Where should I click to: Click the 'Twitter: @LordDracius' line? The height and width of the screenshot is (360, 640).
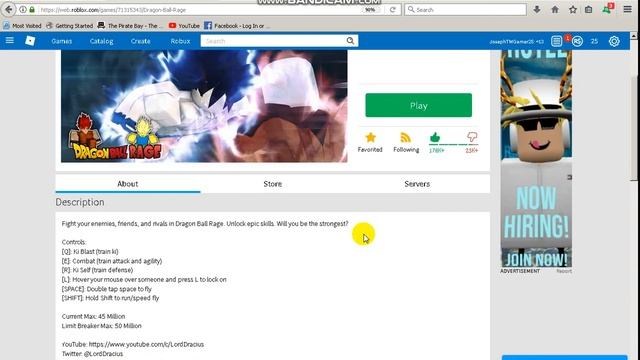click(92, 353)
